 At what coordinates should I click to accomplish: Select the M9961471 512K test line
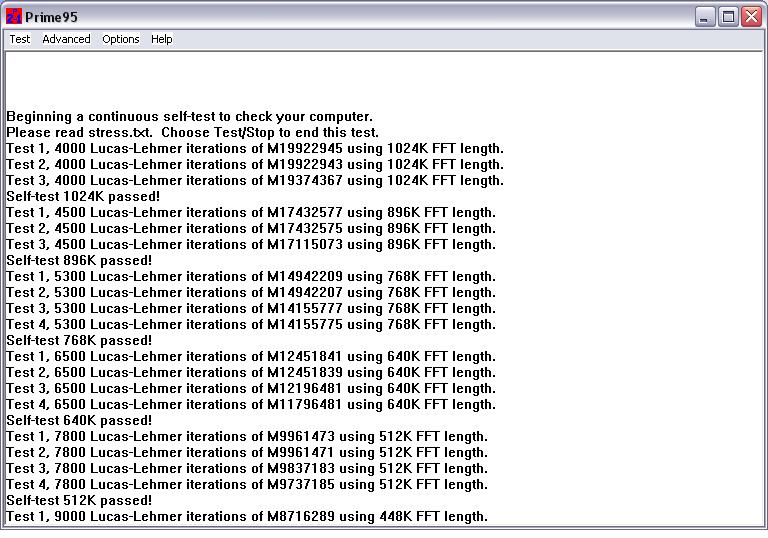pos(247,453)
